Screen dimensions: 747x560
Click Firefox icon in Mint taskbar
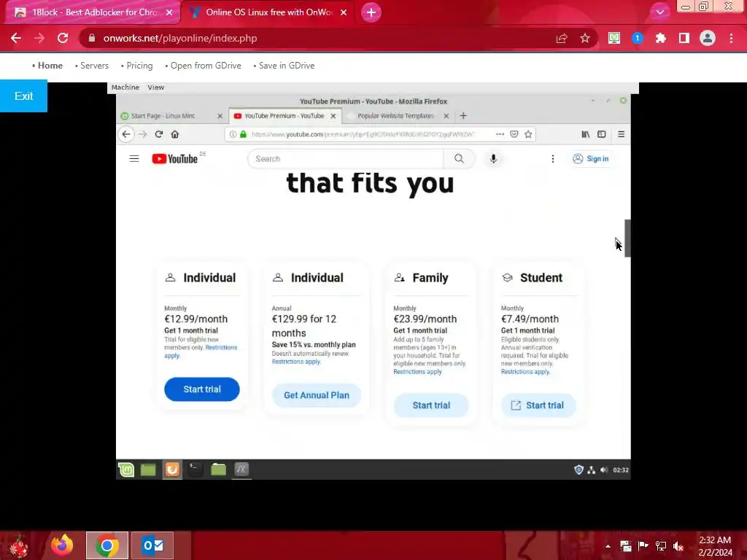click(x=172, y=470)
